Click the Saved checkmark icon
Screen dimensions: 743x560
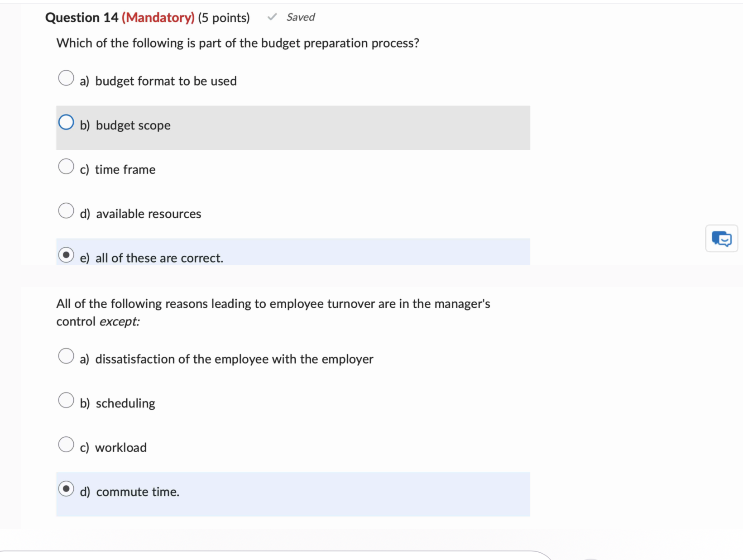[x=272, y=17]
